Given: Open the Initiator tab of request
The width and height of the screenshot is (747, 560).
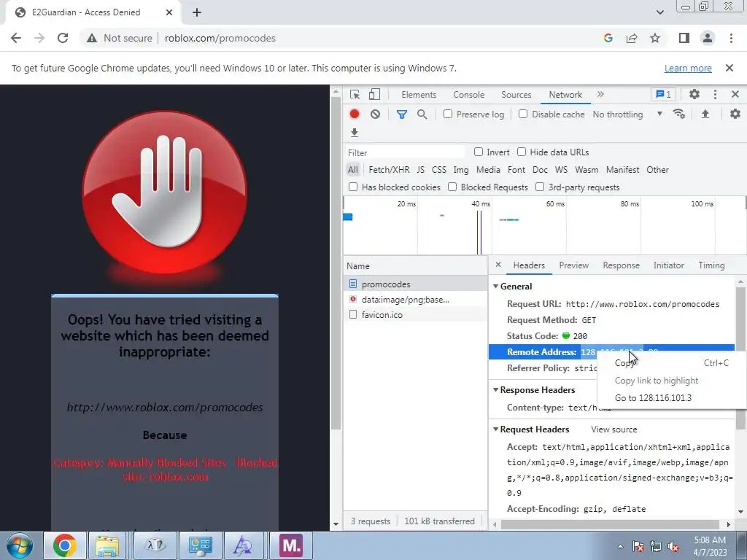Looking at the screenshot, I should 668,265.
